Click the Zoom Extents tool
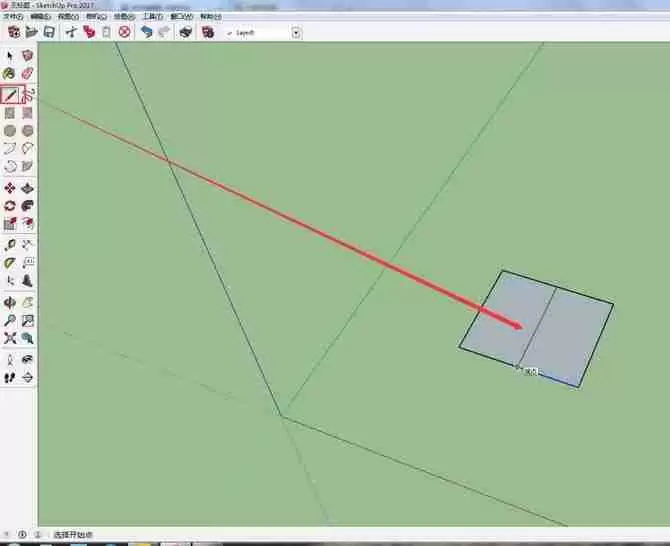 (x=10, y=338)
